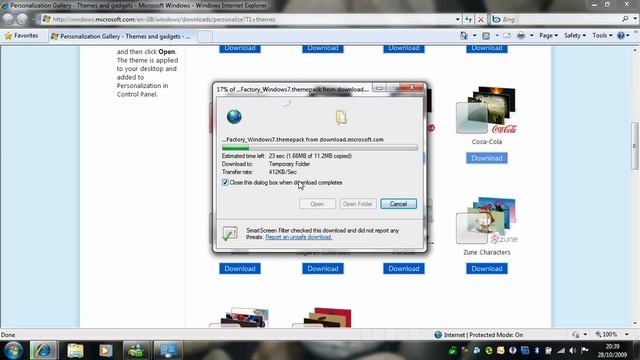Expand the address bar history dropdown

point(458,19)
